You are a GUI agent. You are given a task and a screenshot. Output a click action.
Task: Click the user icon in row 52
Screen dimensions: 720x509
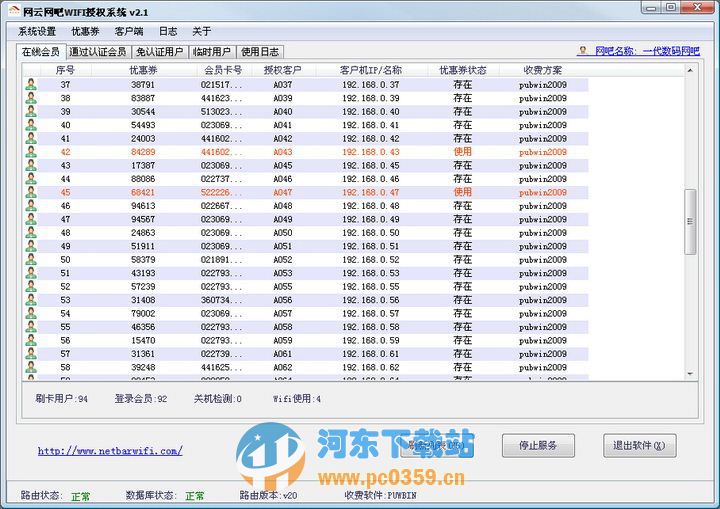click(x=31, y=286)
